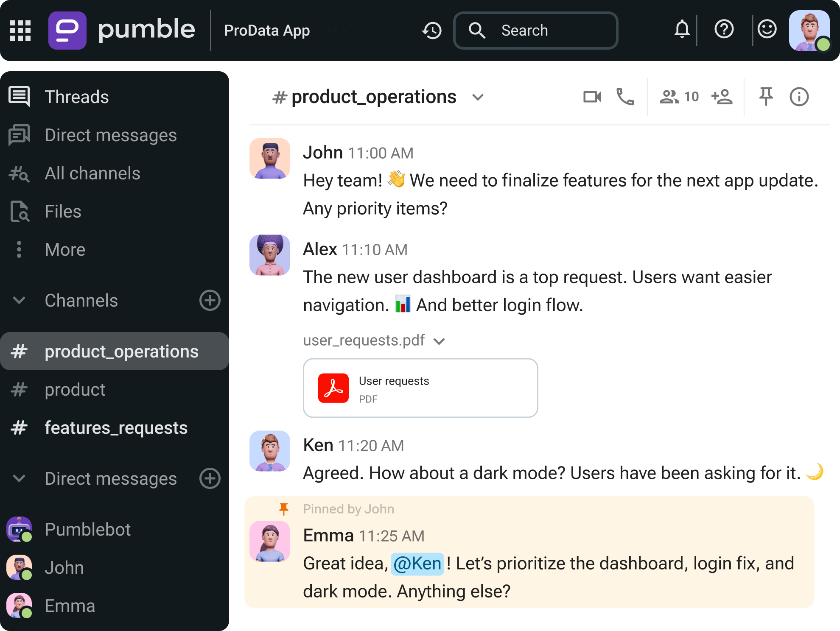
Task: Click the @Ken mention in Emma's message
Action: click(417, 563)
